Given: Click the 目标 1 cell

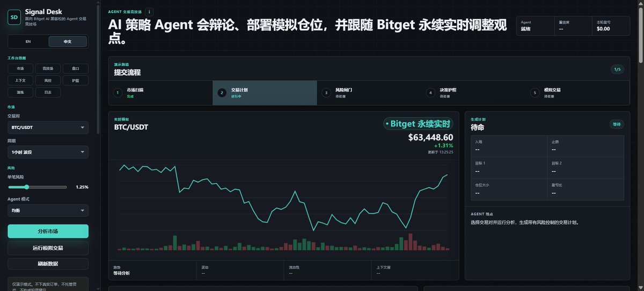Looking at the screenshot, I should [509, 167].
